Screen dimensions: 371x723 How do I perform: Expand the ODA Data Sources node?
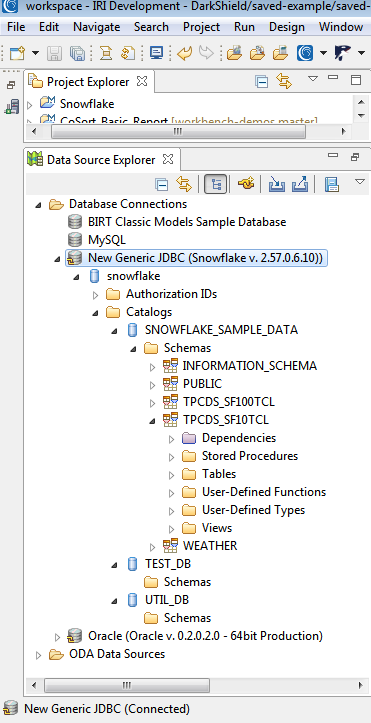pyautogui.click(x=39, y=655)
